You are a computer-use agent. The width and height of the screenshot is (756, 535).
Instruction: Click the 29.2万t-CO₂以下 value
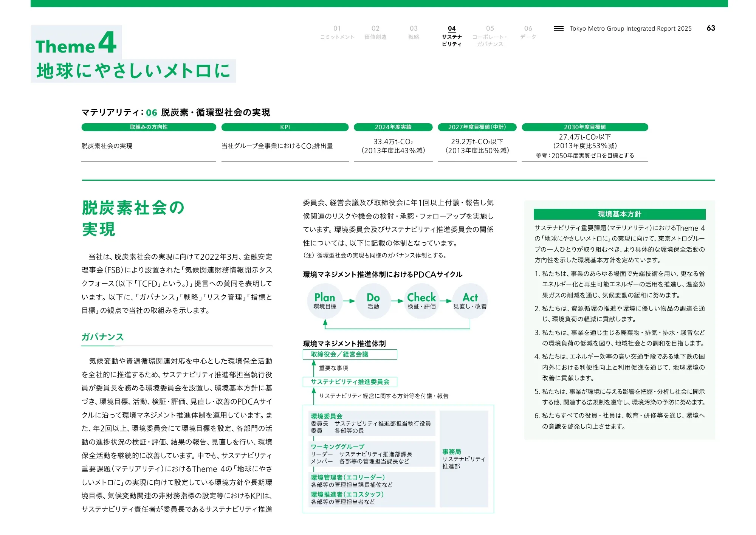point(477,141)
